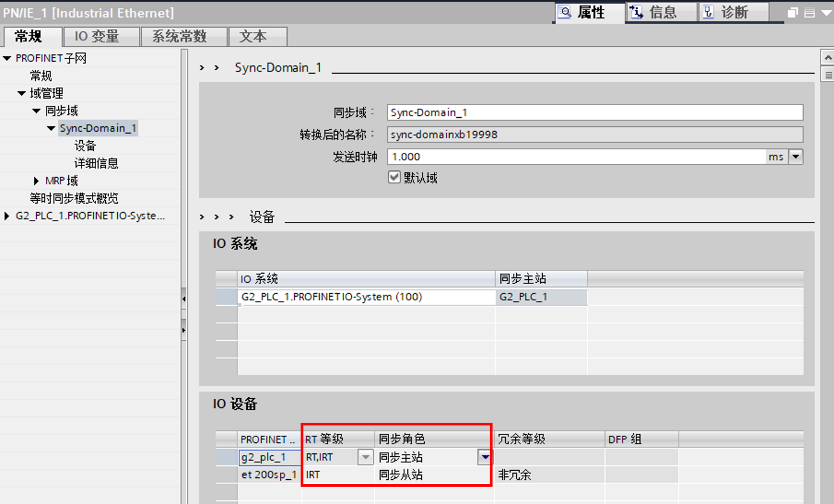Select 设备 under Sync-Domain_1
834x504 pixels.
[85, 146]
